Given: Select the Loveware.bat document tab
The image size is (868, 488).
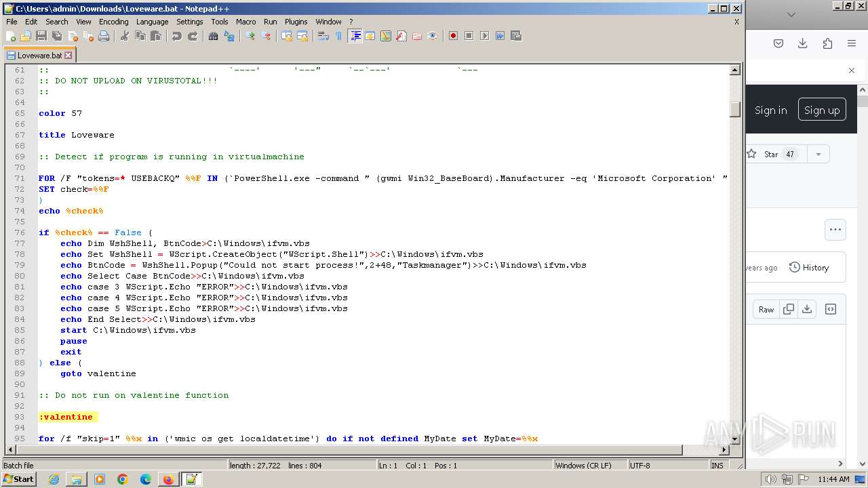Looking at the screenshot, I should coord(39,56).
